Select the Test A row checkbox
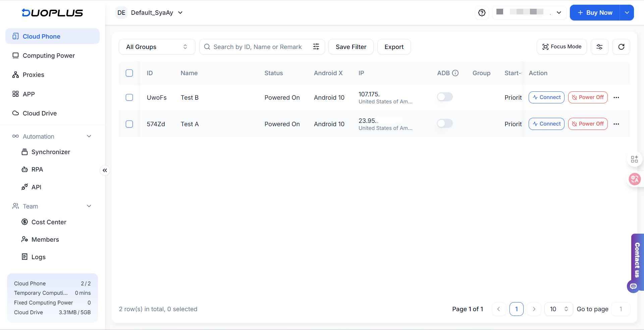The height and width of the screenshot is (330, 644). tap(129, 124)
